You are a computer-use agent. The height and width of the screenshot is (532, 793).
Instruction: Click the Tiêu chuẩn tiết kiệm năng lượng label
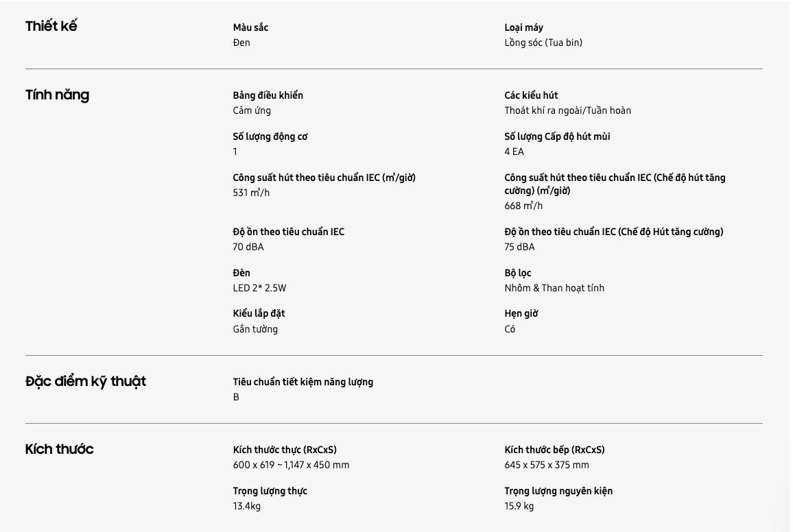point(303,382)
